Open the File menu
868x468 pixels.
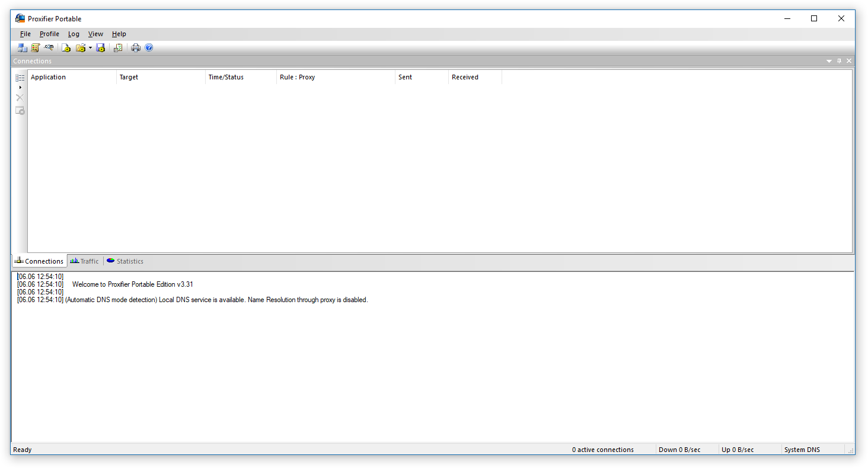(x=25, y=34)
